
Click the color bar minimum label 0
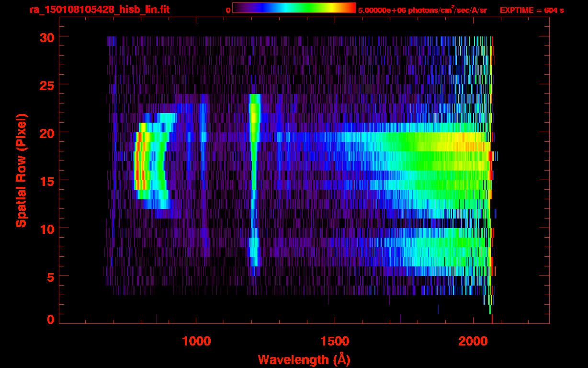(x=228, y=10)
